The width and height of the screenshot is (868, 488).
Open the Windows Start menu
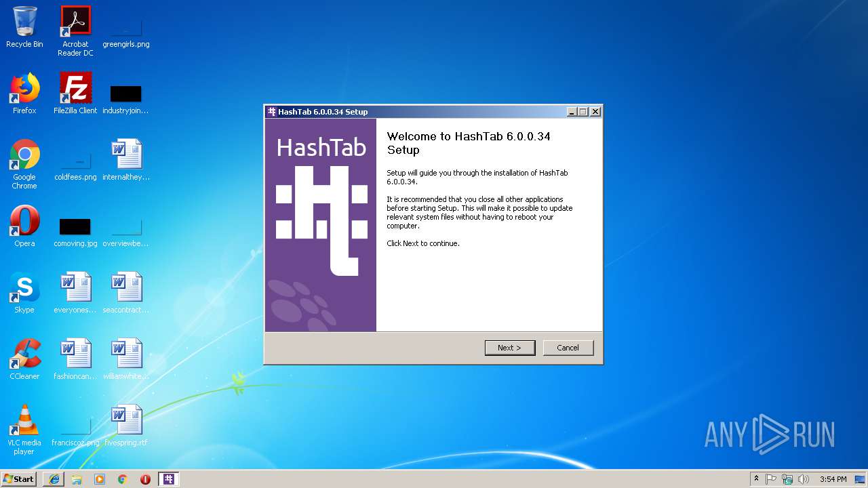coord(18,479)
